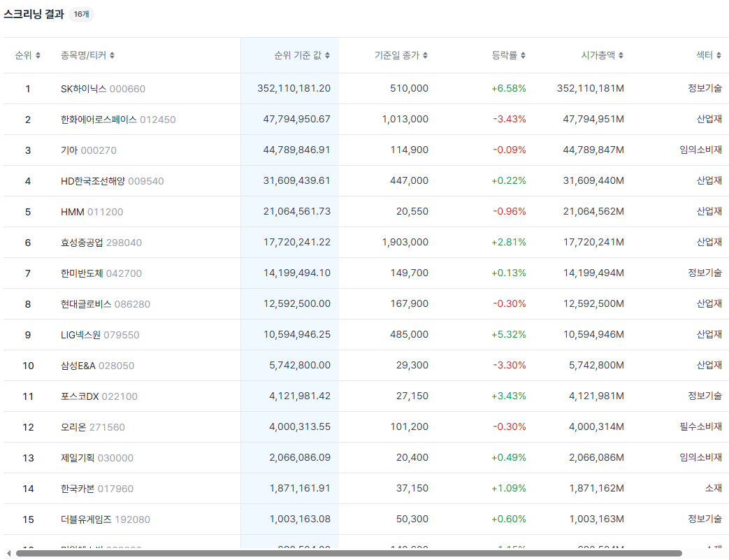
Task: Sort by 순위 기준 값 column
Action: [x=302, y=55]
